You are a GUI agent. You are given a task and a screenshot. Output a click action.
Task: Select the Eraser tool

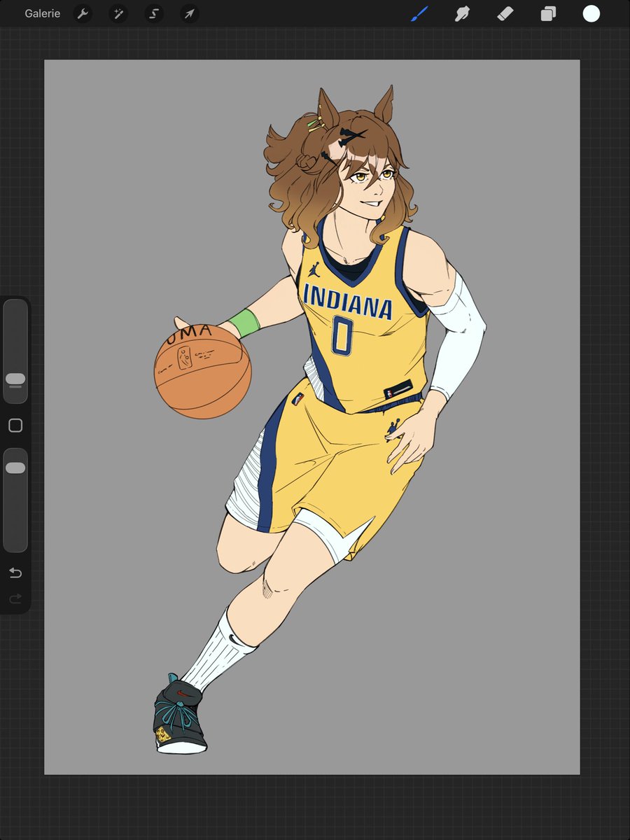(x=505, y=13)
